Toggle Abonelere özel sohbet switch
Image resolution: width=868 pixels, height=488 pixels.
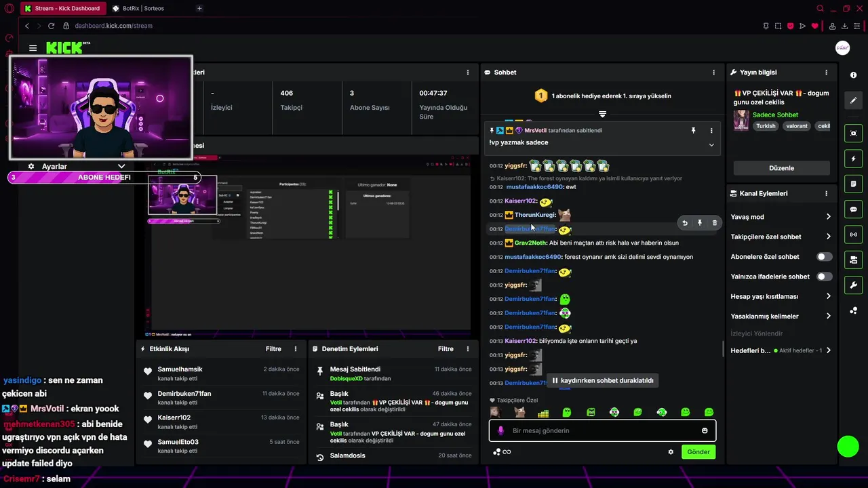coord(824,257)
